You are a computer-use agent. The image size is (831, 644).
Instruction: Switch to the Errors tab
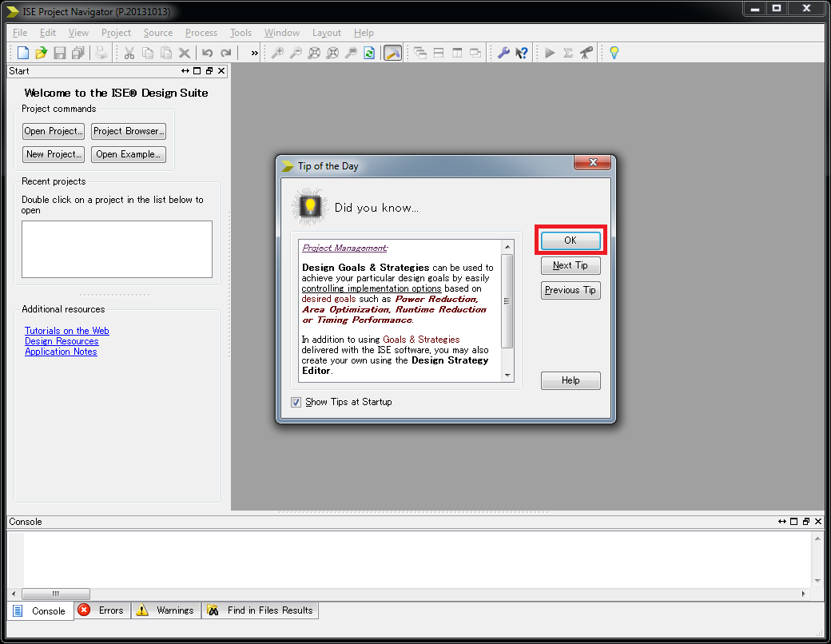pos(101,610)
